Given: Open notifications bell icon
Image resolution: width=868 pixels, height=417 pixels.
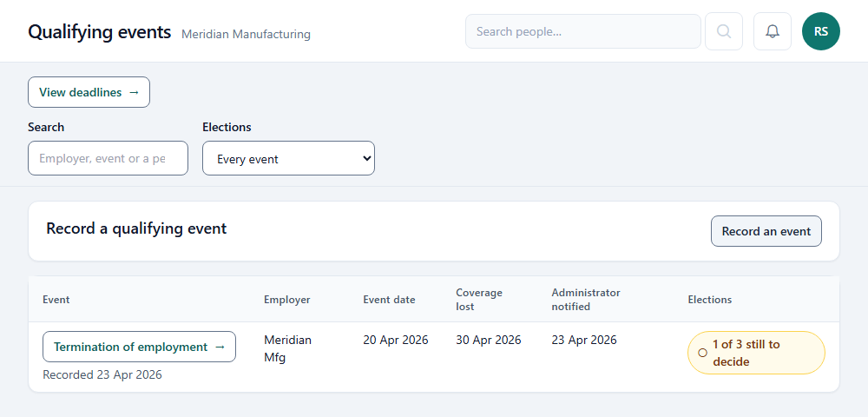Looking at the screenshot, I should pos(773,31).
